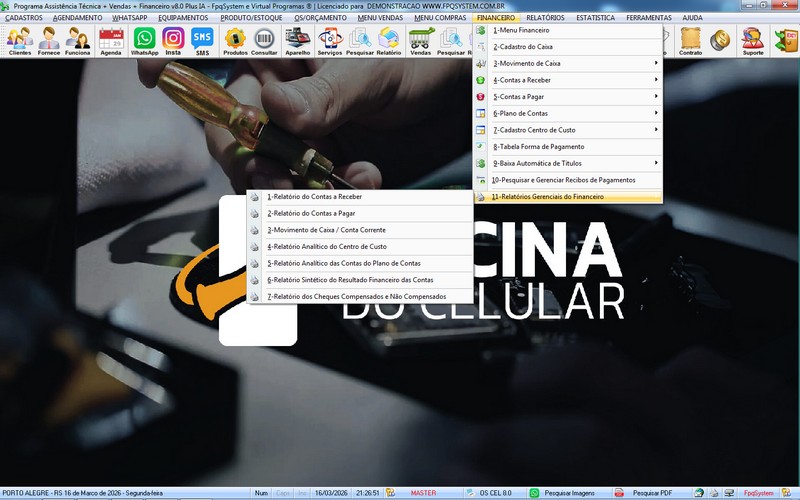The width and height of the screenshot is (800, 500).
Task: Click the FpqSystem status bar link
Action: (x=758, y=493)
